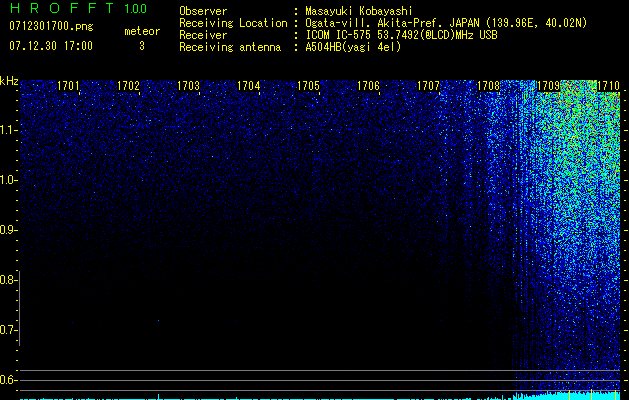Click the 0712301700.png file name
The image size is (629, 400).
(51, 26)
